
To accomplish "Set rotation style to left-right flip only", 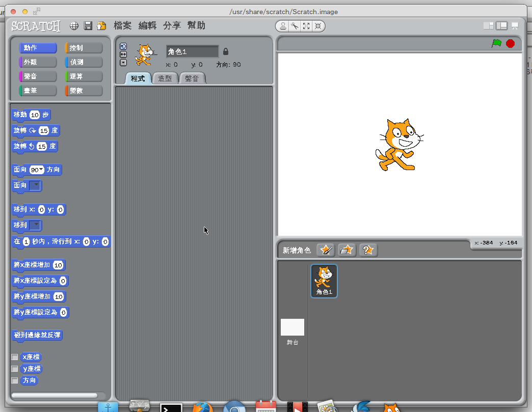I will [x=123, y=54].
